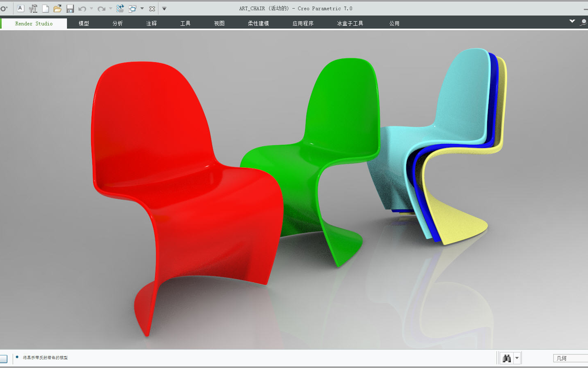Click the regenerate model icon
The image size is (588, 368).
coord(120,8)
